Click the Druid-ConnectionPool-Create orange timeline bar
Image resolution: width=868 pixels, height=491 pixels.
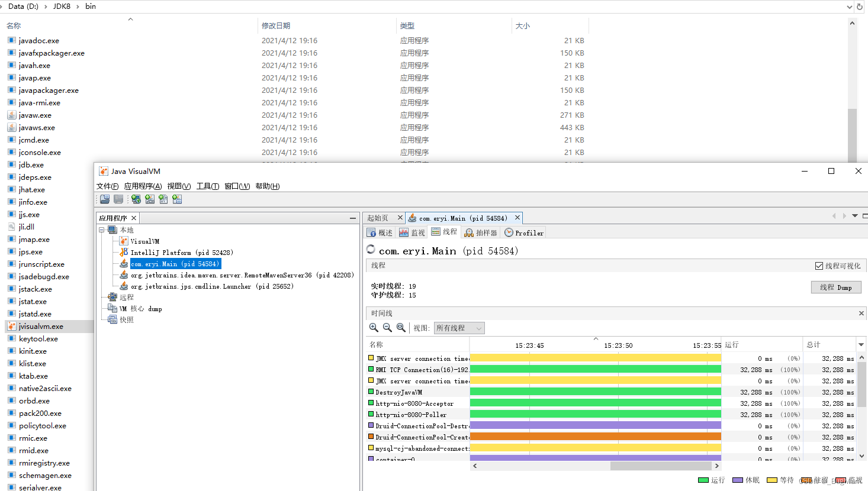tap(595, 437)
